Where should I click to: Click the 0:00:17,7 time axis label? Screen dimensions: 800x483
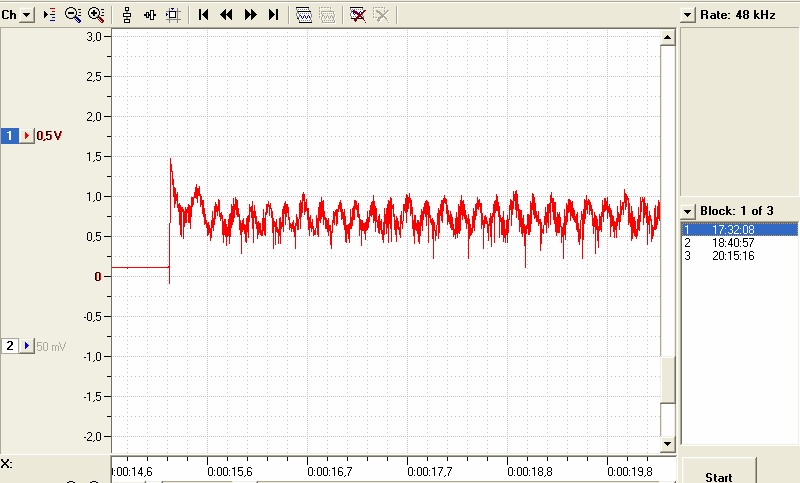pos(430,472)
